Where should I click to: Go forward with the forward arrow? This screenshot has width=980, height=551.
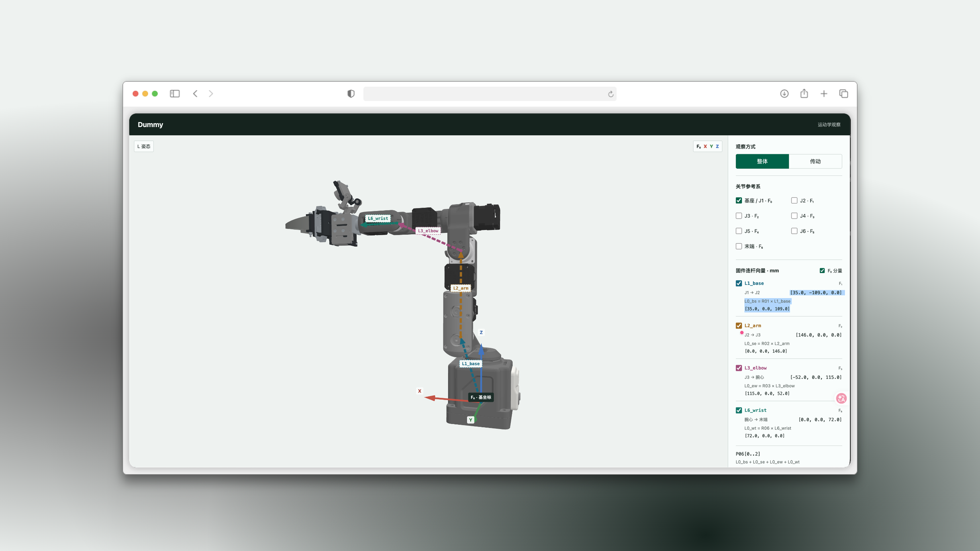[x=211, y=94]
